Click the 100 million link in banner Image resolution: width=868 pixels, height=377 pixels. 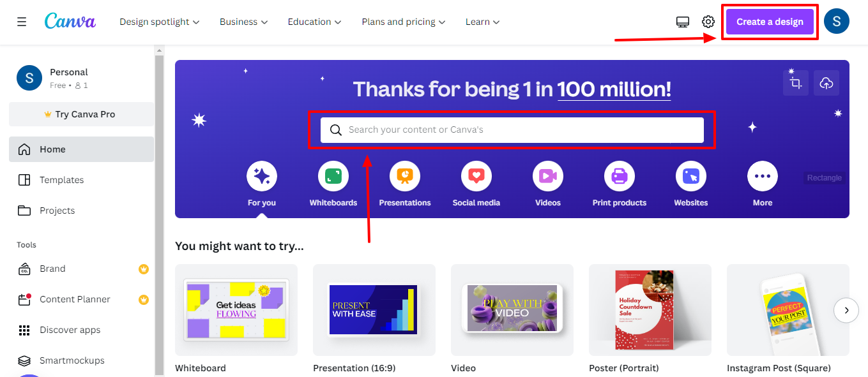pyautogui.click(x=614, y=89)
